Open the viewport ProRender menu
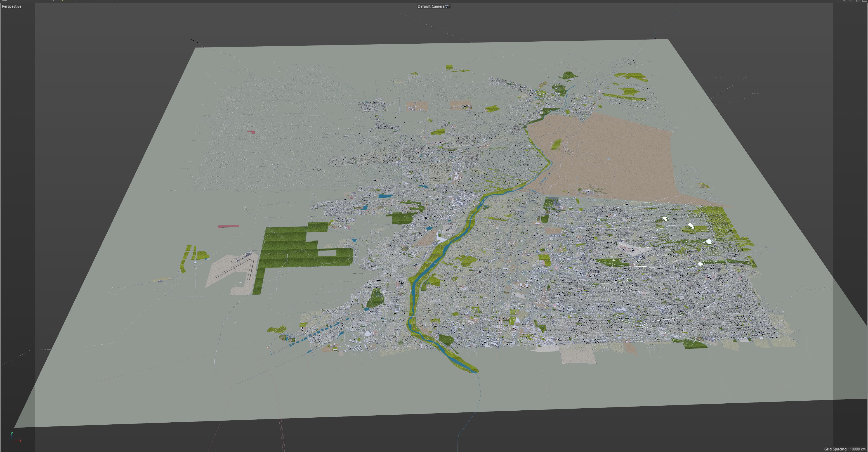 (113, 0)
